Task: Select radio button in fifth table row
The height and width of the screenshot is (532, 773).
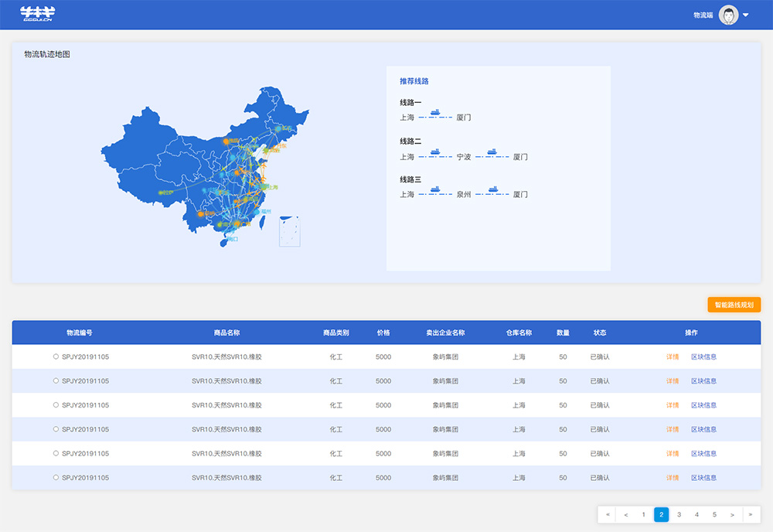Action: coord(56,453)
